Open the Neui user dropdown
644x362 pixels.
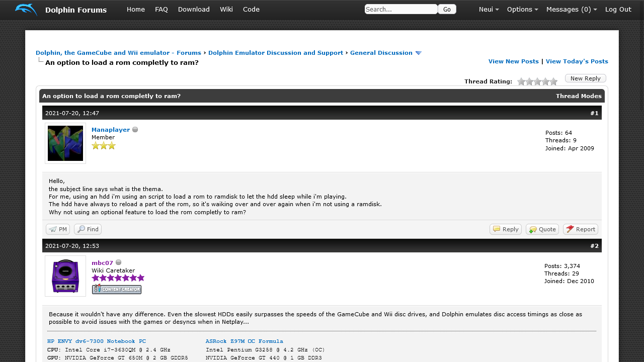[x=489, y=10]
